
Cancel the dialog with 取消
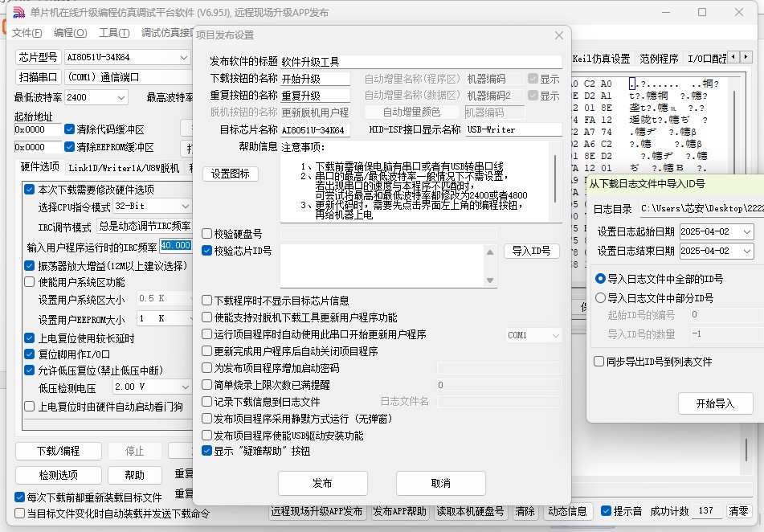440,483
